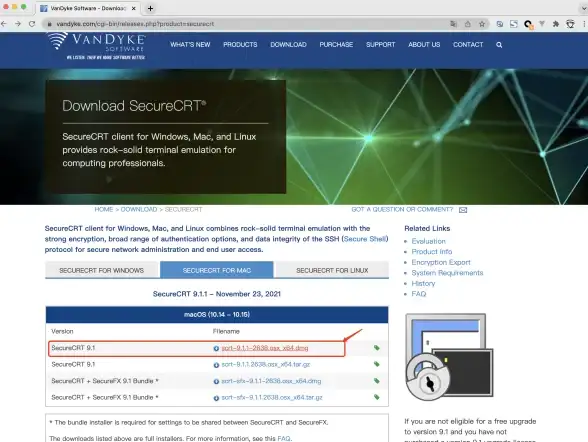Open the What's New menu
The height and width of the screenshot is (442, 588).
pyautogui.click(x=190, y=45)
